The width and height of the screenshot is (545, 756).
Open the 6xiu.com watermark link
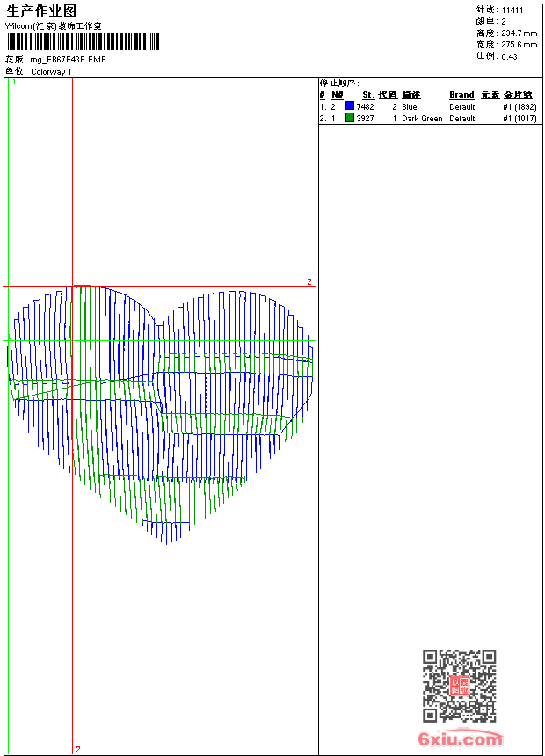tap(461, 739)
